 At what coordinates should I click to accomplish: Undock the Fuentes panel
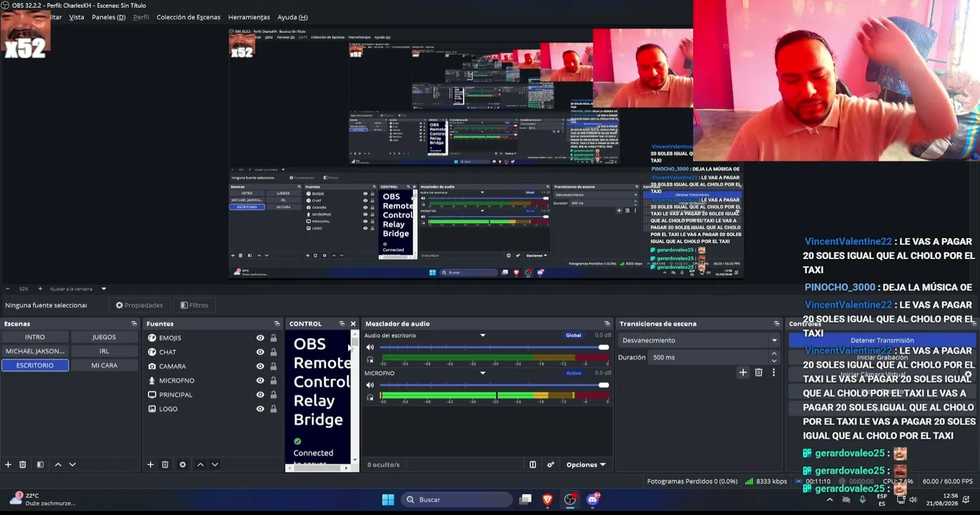click(x=277, y=324)
